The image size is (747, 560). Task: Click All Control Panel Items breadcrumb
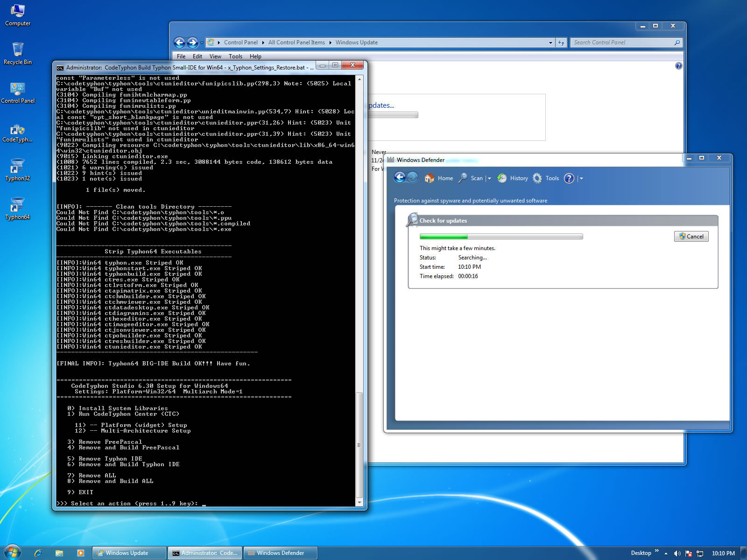pos(296,42)
